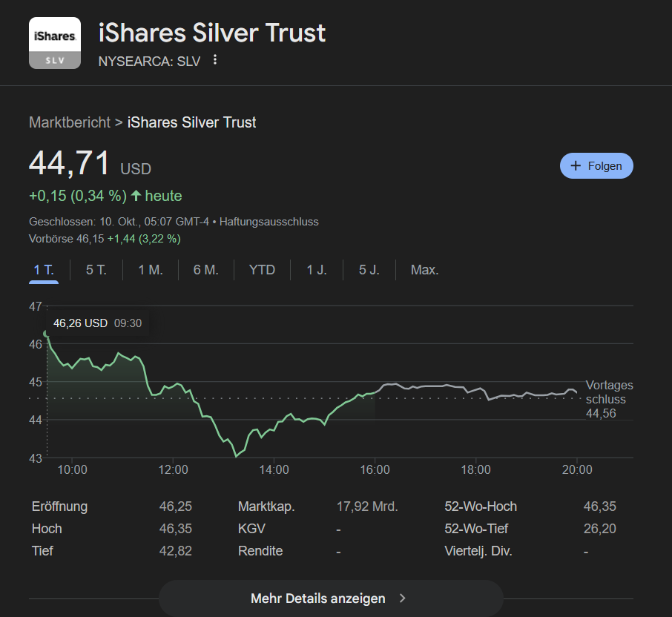Viewport: 672px width, 617px height.
Task: Click the Eröffnung value 46,25
Action: (176, 507)
